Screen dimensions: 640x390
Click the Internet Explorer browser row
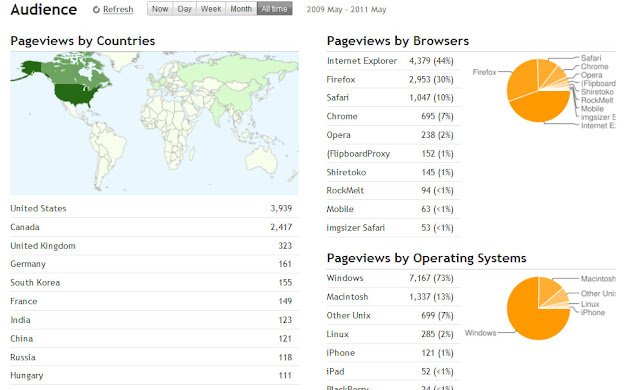393,61
